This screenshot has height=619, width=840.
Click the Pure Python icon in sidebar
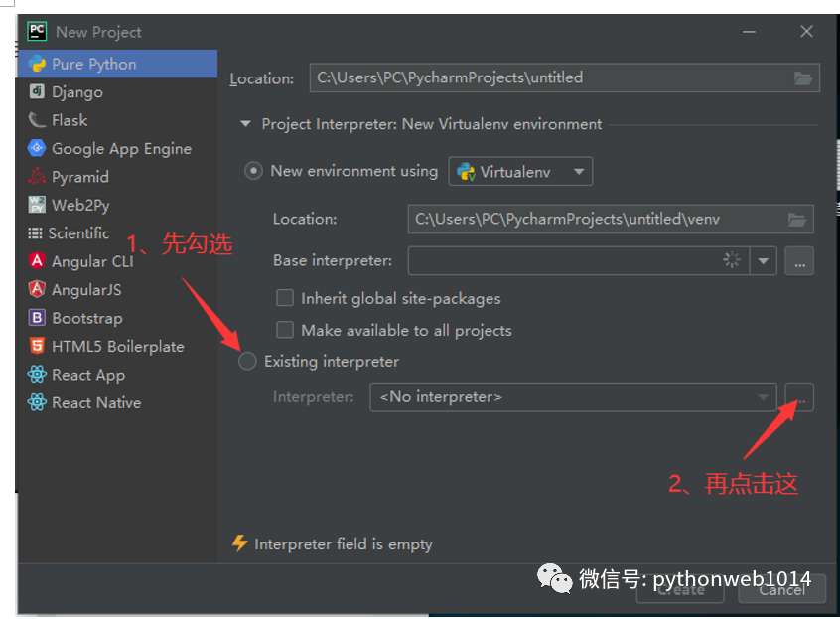coord(37,64)
